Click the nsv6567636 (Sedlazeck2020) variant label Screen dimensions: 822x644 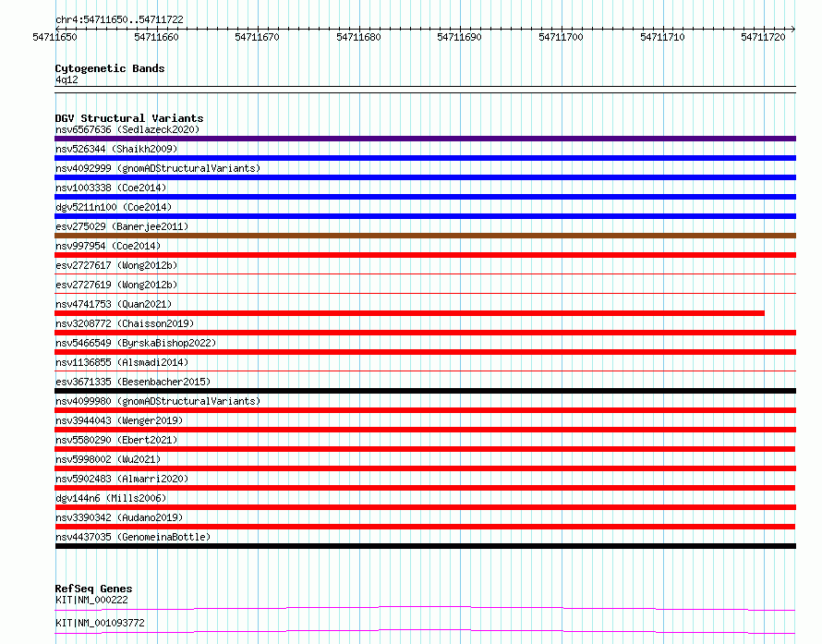(127, 129)
